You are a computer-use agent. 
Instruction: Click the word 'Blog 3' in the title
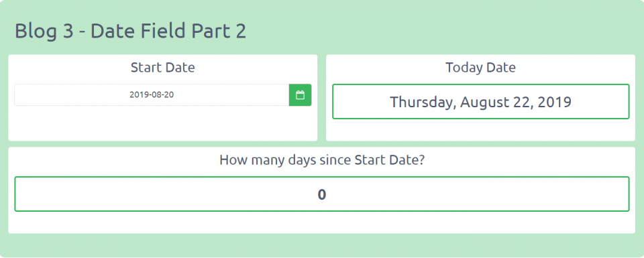[x=44, y=31]
